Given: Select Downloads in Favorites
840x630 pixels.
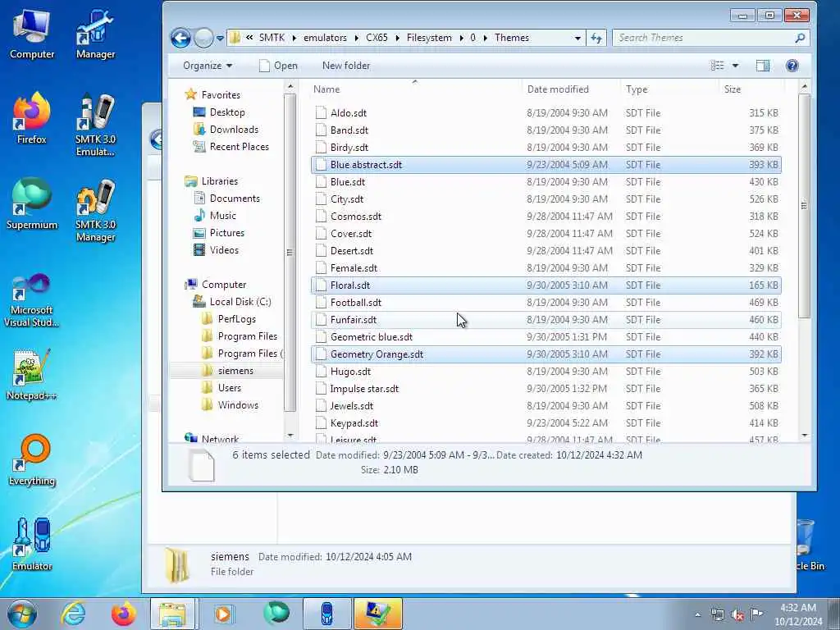Looking at the screenshot, I should pyautogui.click(x=234, y=130).
